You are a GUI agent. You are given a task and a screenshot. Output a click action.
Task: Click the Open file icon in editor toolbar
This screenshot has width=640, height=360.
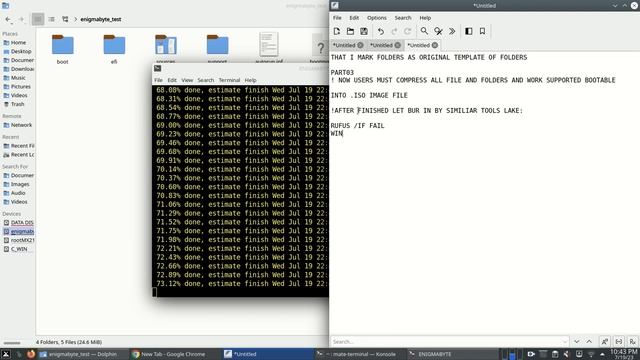click(350, 31)
